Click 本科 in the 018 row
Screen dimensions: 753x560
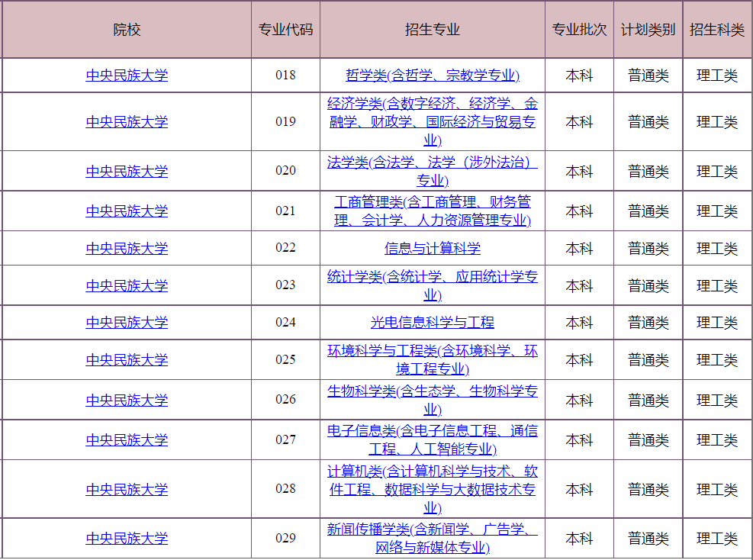tap(579, 76)
